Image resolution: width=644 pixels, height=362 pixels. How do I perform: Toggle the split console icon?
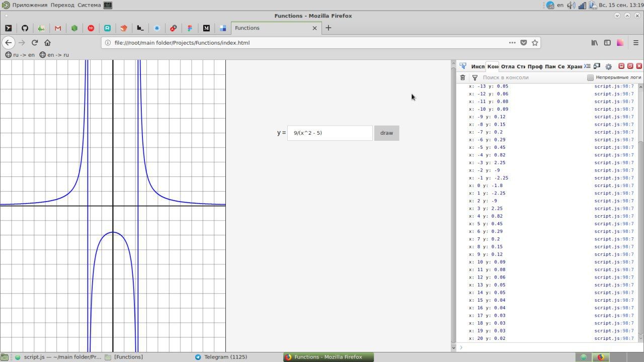click(587, 66)
